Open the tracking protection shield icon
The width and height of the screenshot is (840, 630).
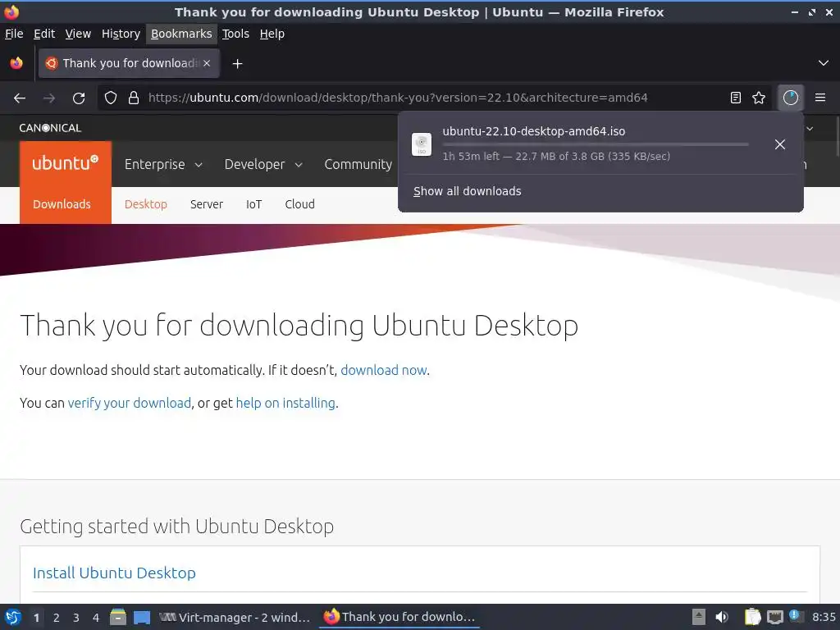click(111, 98)
